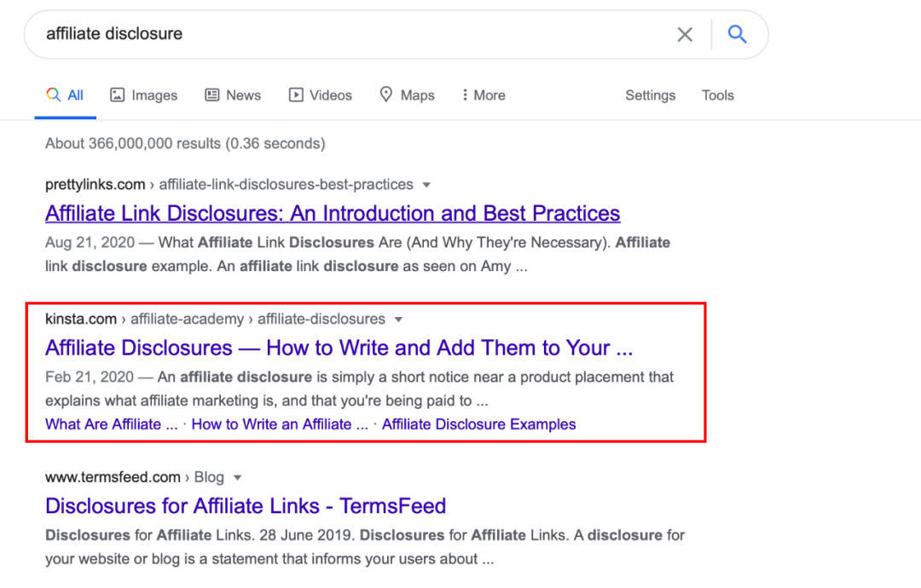921x588 pixels.
Task: Click the 'About 366,000,000 results' text
Action: (x=185, y=144)
